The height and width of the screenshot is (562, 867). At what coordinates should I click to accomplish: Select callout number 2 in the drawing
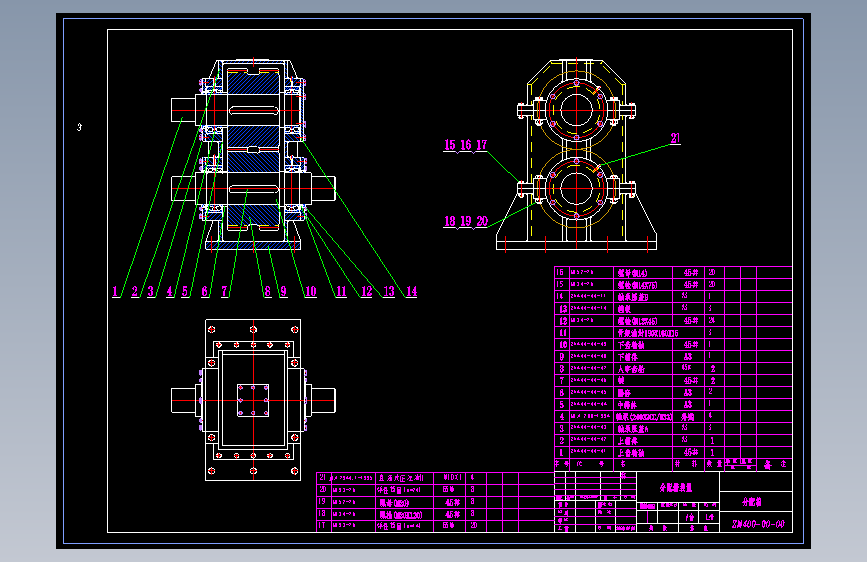pos(134,291)
